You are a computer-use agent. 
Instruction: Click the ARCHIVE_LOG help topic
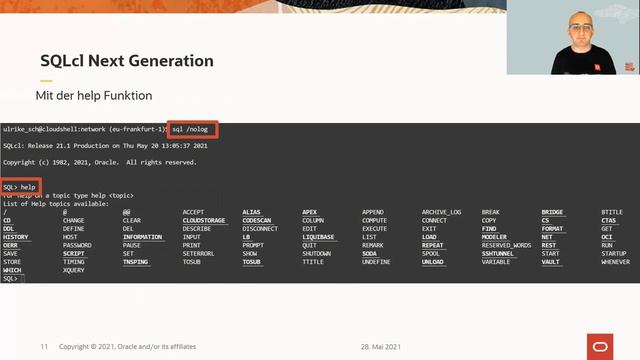tap(441, 212)
